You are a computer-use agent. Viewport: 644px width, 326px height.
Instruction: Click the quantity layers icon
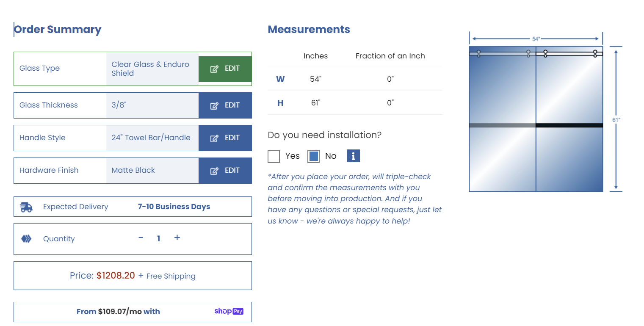26,239
